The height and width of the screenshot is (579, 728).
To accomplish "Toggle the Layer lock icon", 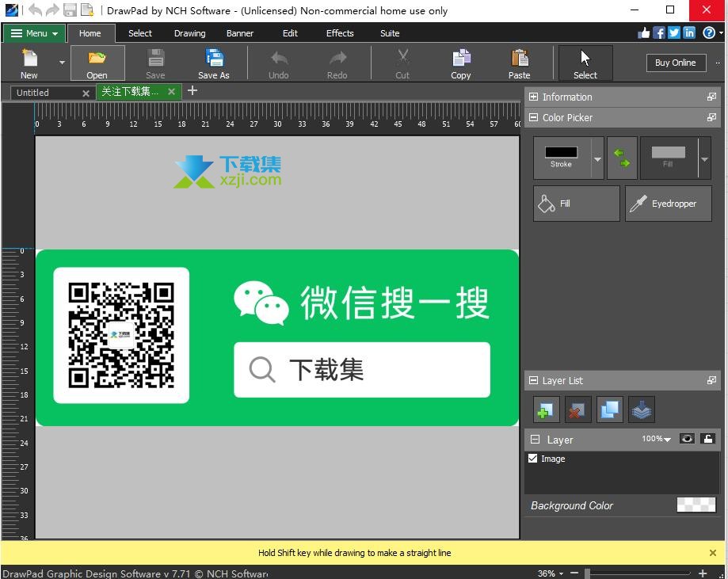I will (x=708, y=439).
